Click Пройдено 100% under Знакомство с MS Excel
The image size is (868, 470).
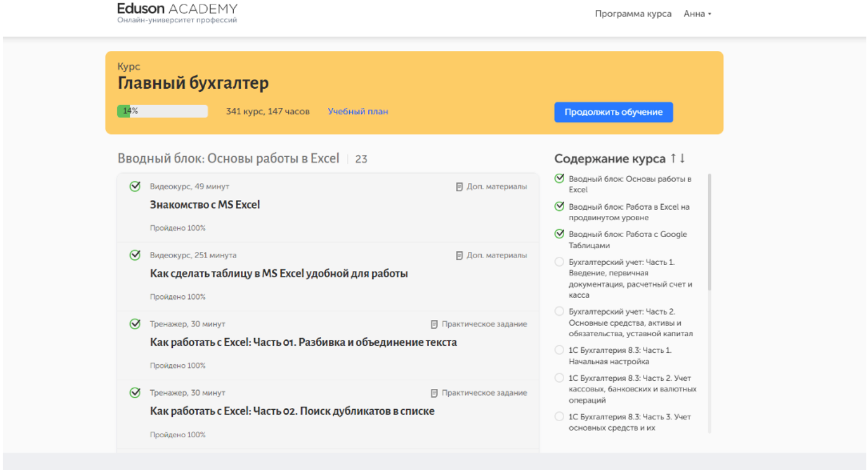[178, 228]
